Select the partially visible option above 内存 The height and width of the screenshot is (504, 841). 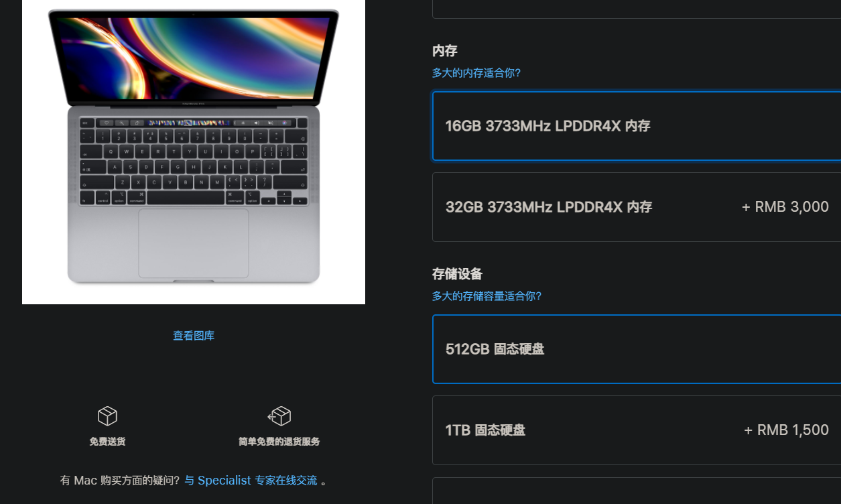tap(637, 9)
